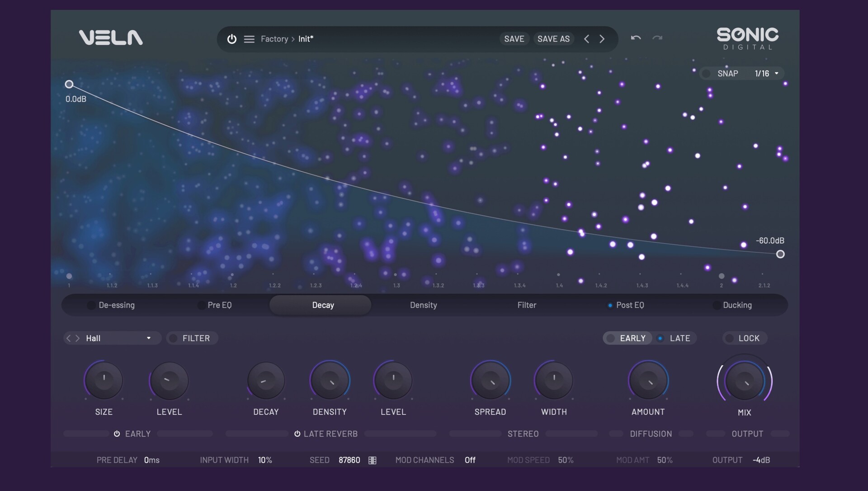Switch to the Density tab
The height and width of the screenshot is (491, 868).
pyautogui.click(x=424, y=305)
